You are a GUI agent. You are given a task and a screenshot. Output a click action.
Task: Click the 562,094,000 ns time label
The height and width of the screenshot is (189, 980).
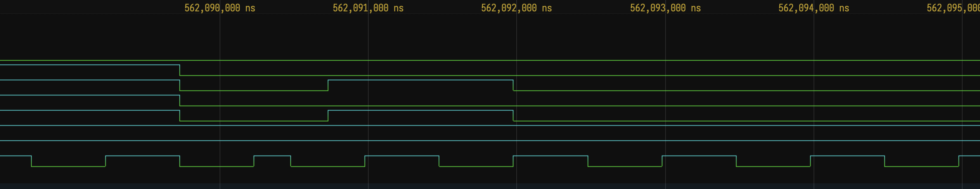point(813,8)
